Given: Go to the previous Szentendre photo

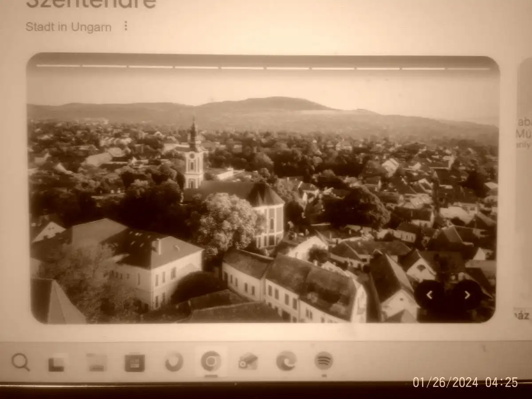Looking at the screenshot, I should pos(429,295).
